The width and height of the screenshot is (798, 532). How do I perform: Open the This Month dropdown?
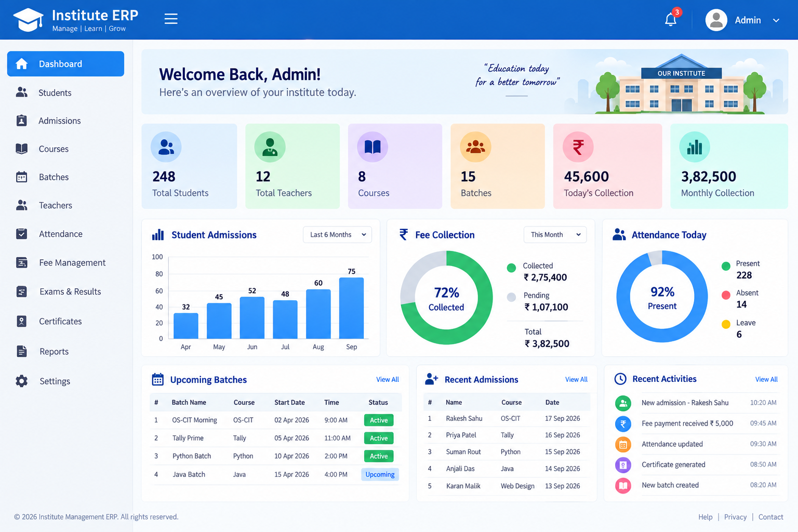point(555,235)
